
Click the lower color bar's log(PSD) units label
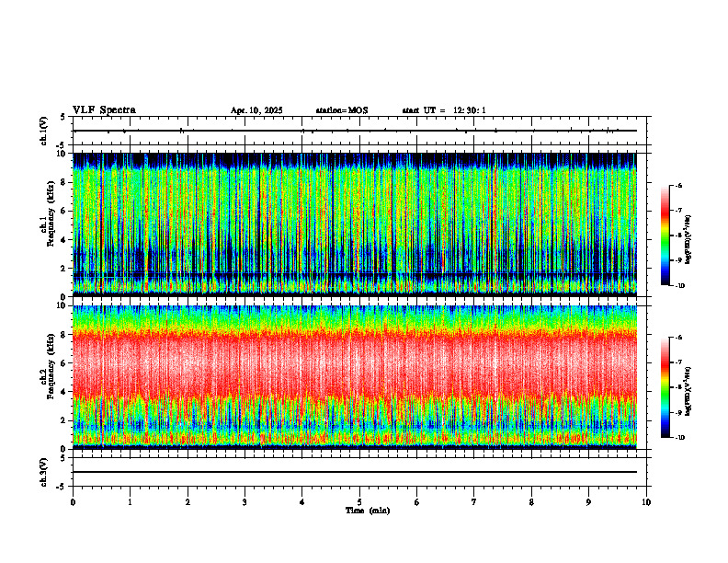688,391
